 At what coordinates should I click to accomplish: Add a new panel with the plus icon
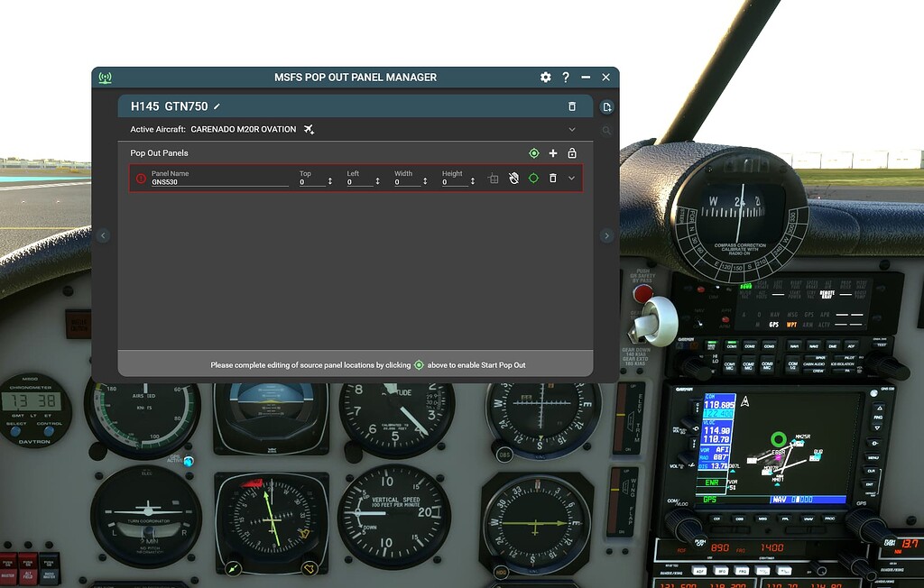[553, 153]
